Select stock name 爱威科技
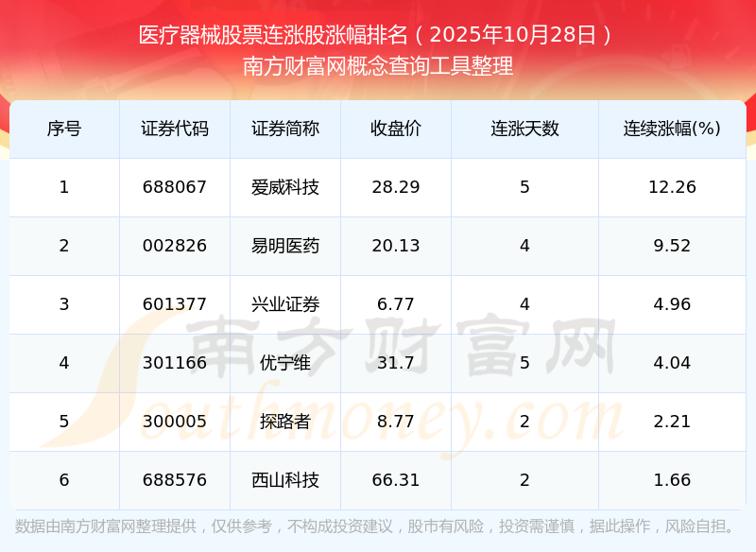The image size is (756, 552). tap(285, 187)
